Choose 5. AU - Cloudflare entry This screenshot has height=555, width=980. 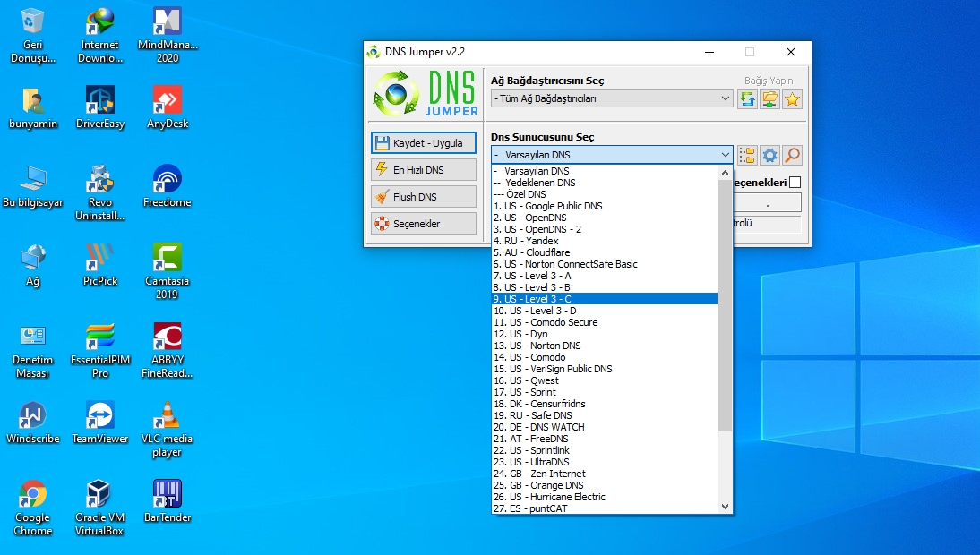[x=605, y=252]
